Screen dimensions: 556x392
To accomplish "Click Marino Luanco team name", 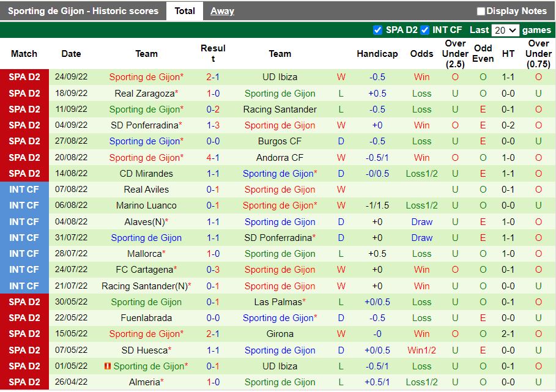I will tap(146, 205).
